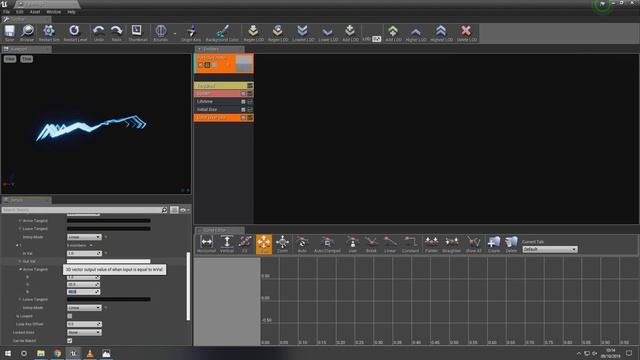Image resolution: width=640 pixels, height=360 pixels.
Task: Open the File menu
Action: (x=7, y=12)
